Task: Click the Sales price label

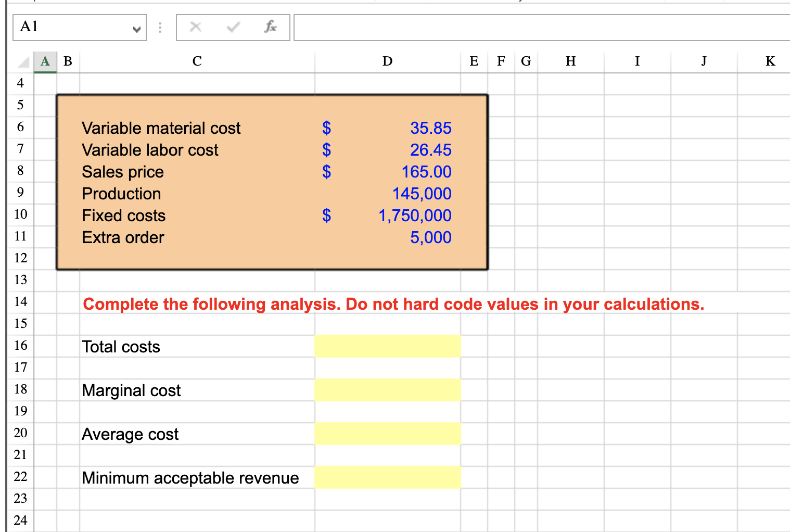Action: 123,172
